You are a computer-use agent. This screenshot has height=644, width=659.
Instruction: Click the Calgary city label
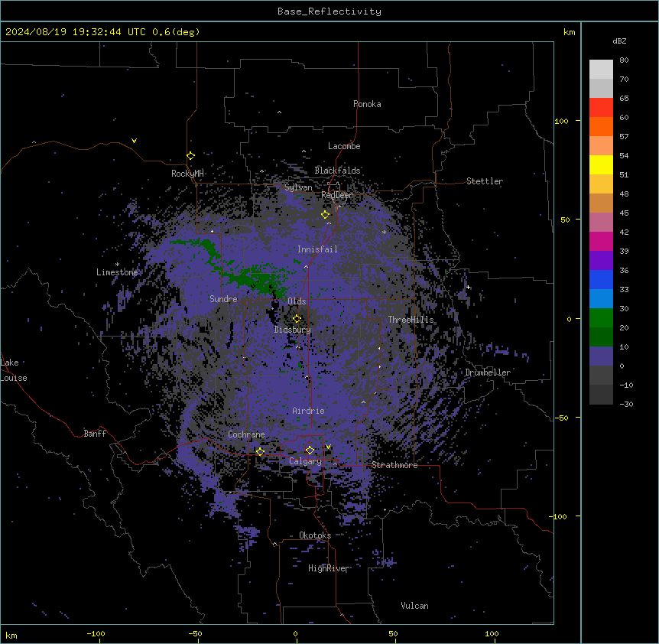point(305,461)
